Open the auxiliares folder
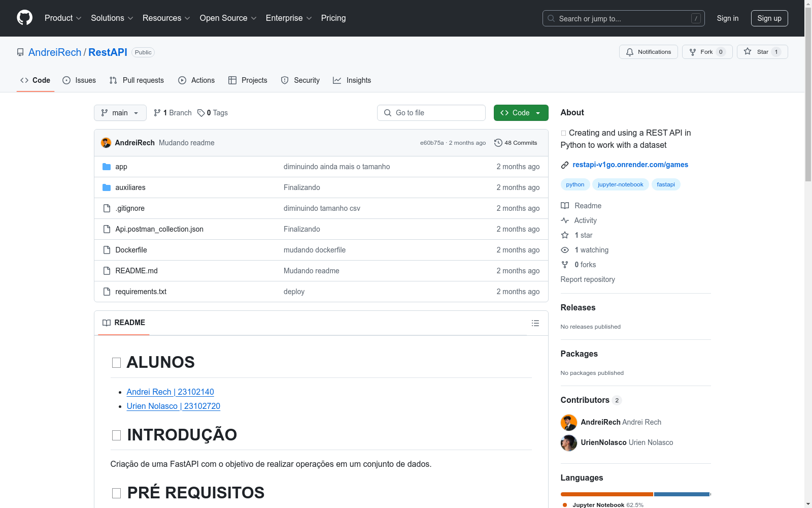The height and width of the screenshot is (508, 812). (130, 187)
